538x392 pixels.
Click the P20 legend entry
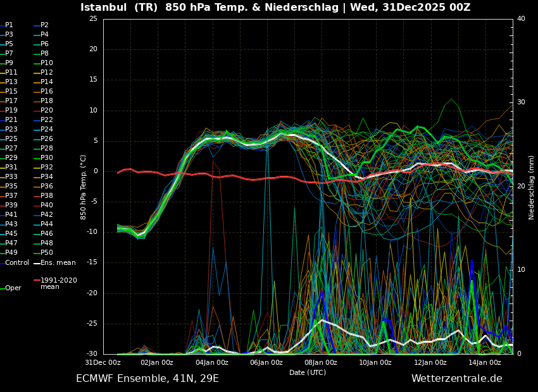point(43,111)
